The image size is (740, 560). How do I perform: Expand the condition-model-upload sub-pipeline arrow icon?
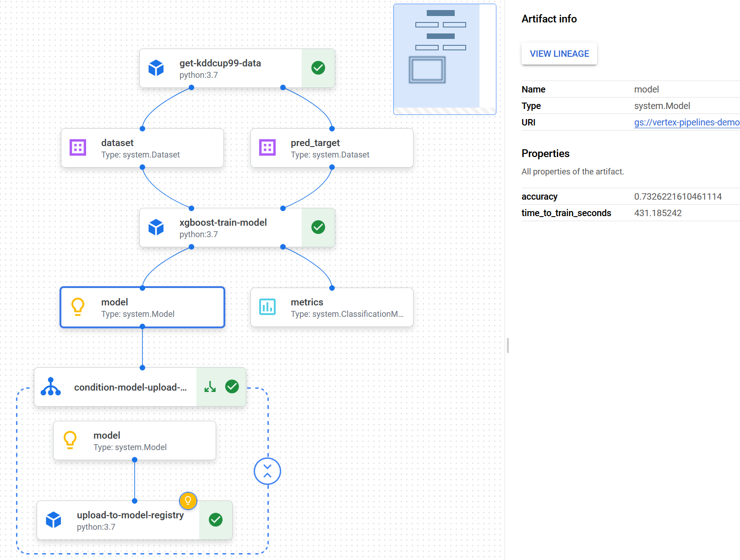(210, 387)
